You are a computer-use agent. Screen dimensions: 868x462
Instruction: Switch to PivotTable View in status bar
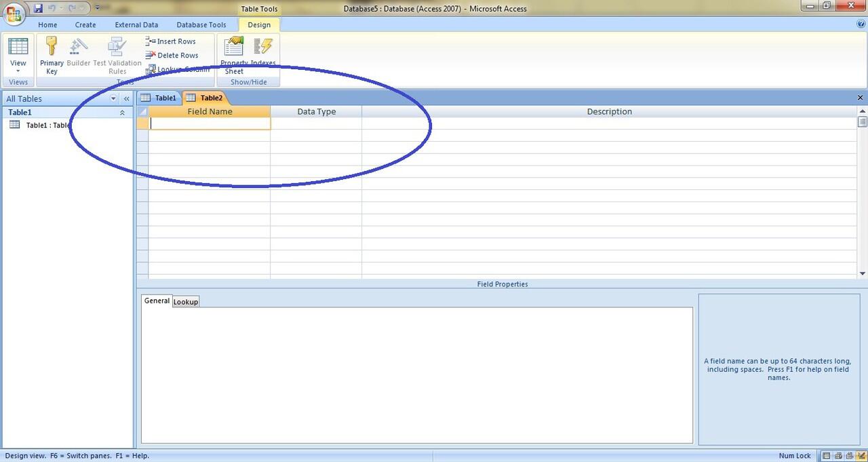(838, 456)
